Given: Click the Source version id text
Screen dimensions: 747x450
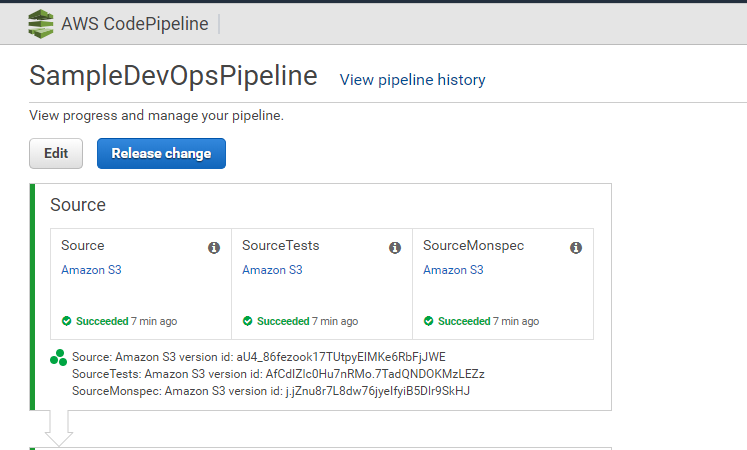Looking at the screenshot, I should click(x=259, y=357).
